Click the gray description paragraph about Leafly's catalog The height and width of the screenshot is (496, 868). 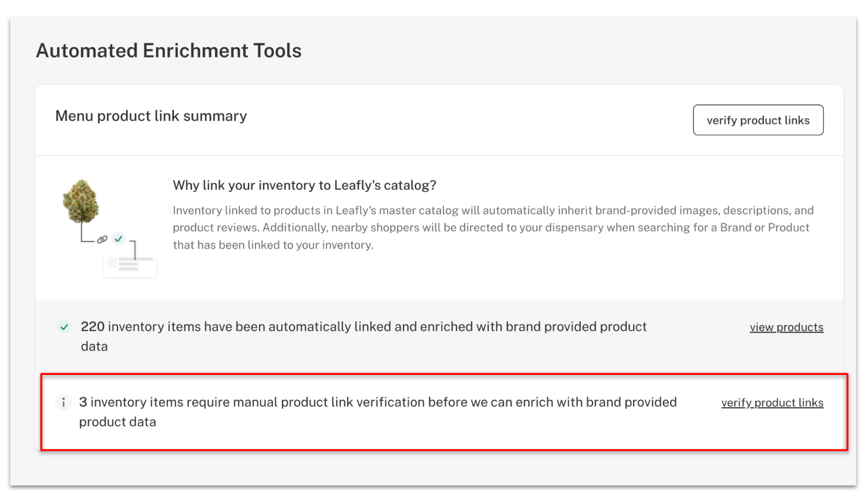(x=493, y=227)
